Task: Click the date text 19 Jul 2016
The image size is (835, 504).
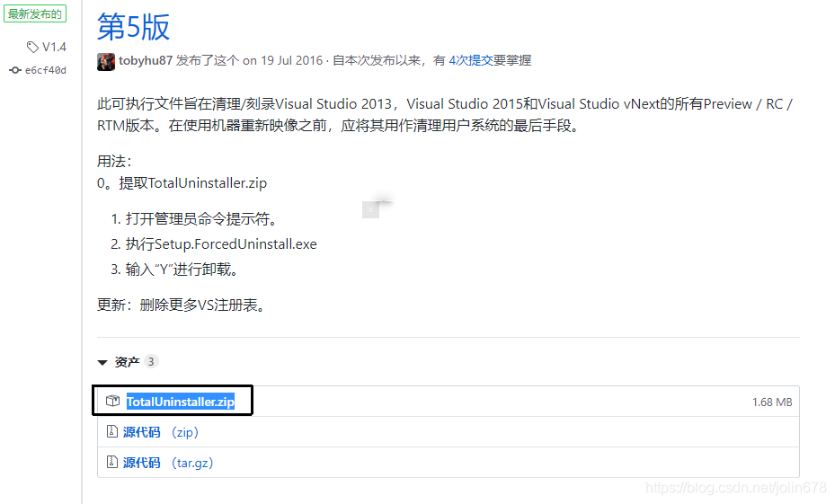Action: (292, 61)
